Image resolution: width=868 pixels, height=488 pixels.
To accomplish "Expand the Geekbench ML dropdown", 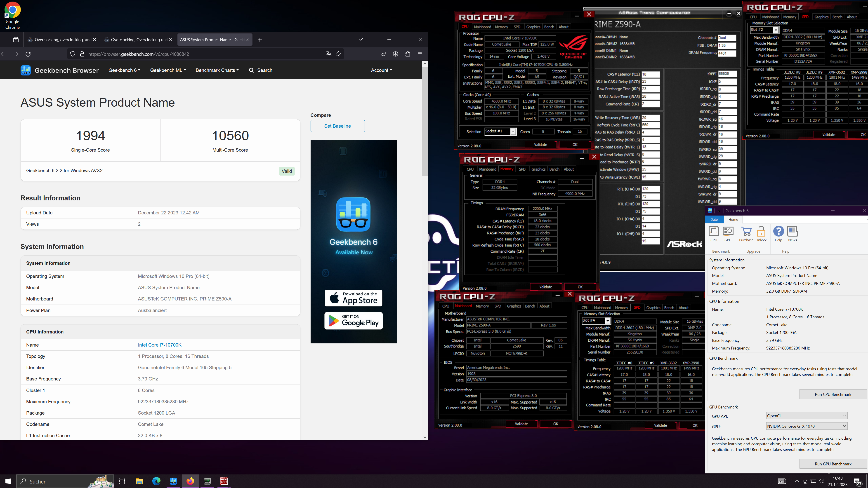I will point(168,70).
